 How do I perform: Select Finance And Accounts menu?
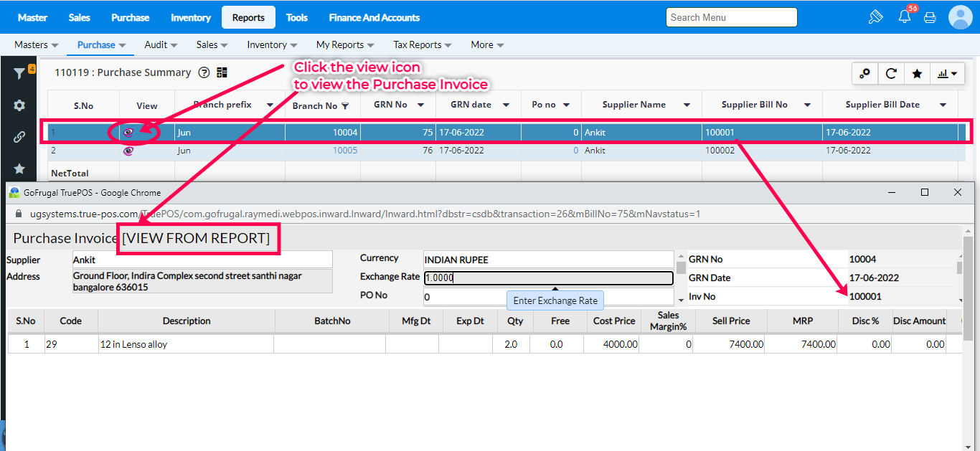pos(374,17)
